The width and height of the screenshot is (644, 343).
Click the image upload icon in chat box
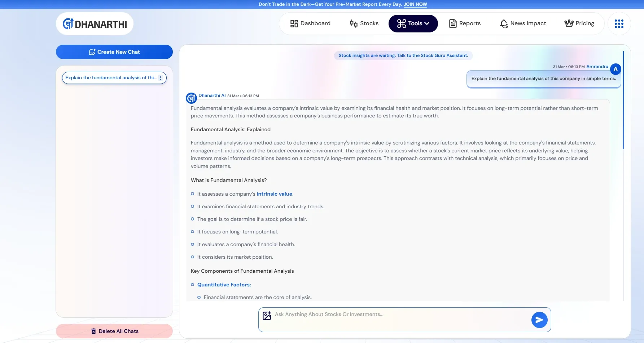(267, 316)
